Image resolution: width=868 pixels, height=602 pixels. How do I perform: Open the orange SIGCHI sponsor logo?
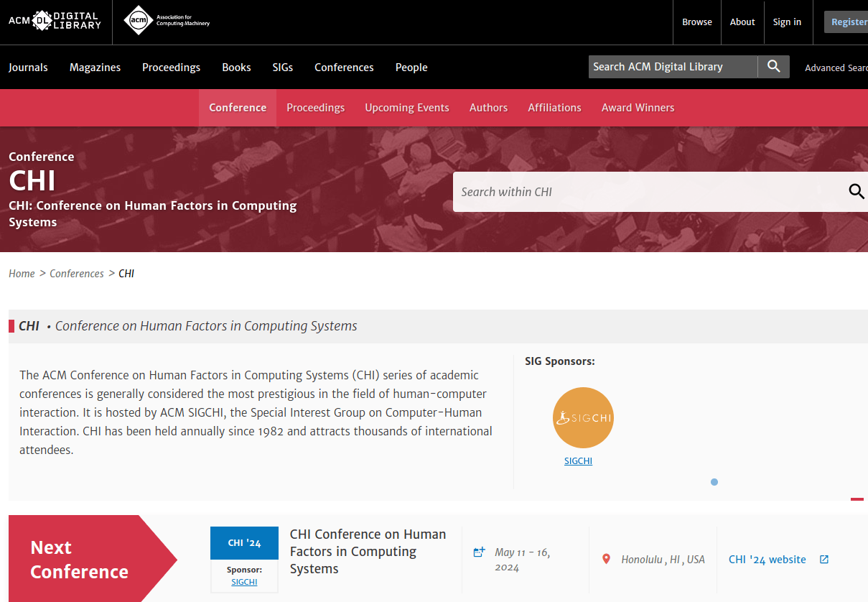click(583, 417)
